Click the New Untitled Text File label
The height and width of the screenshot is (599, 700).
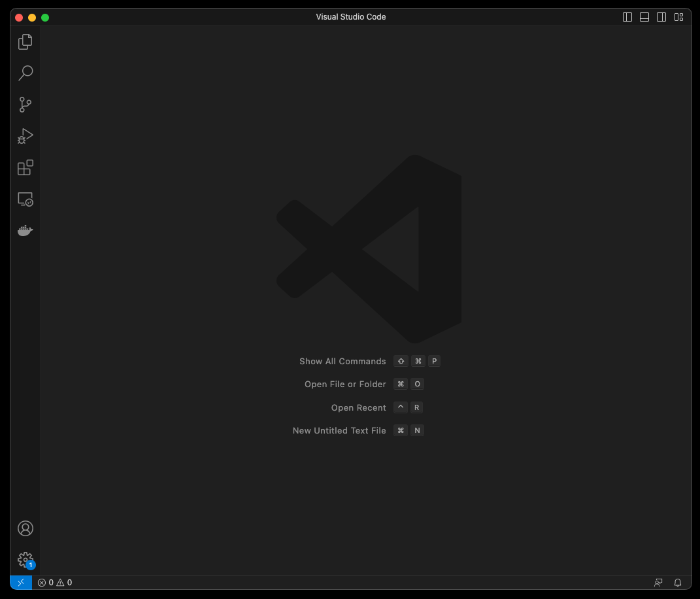point(339,430)
